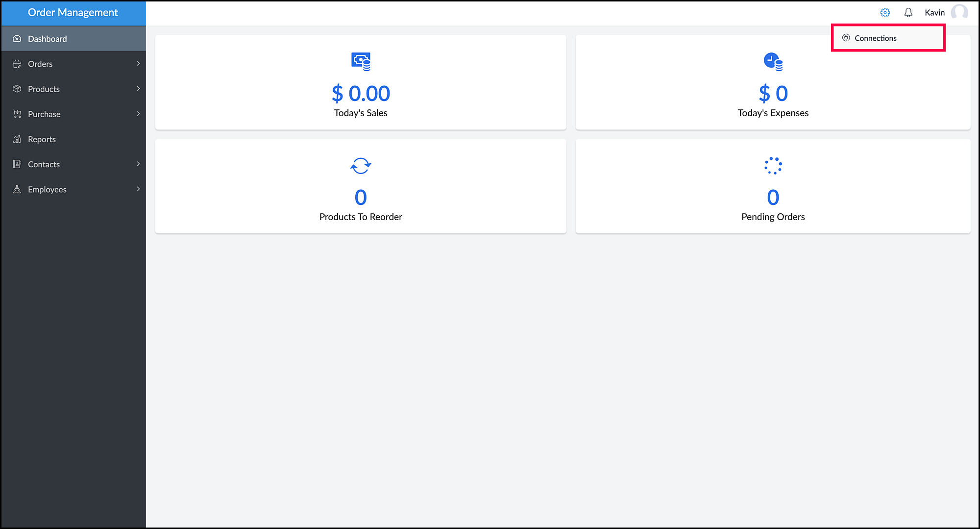The height and width of the screenshot is (529, 980).
Task: Click the Today's Sales label
Action: [x=361, y=113]
